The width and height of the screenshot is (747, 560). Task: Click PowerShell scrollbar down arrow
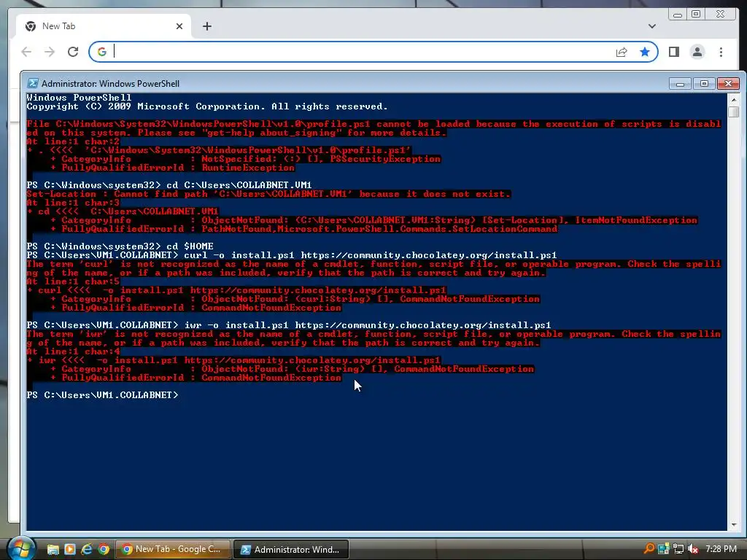point(734,525)
